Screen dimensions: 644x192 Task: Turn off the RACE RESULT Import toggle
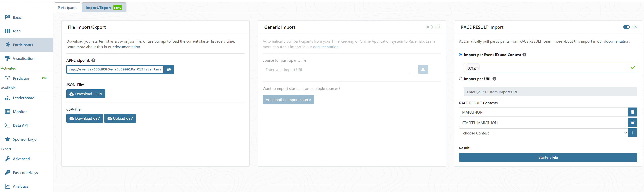[x=626, y=27]
